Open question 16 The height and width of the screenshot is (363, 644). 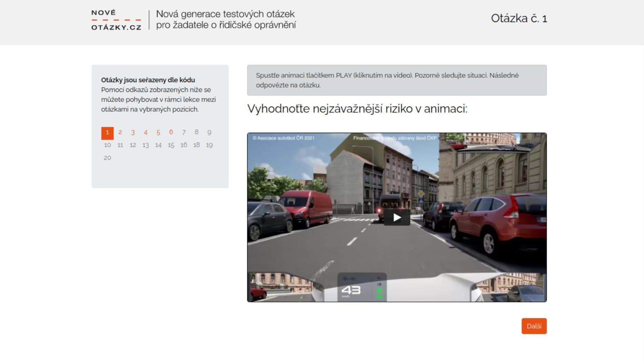pyautogui.click(x=183, y=145)
